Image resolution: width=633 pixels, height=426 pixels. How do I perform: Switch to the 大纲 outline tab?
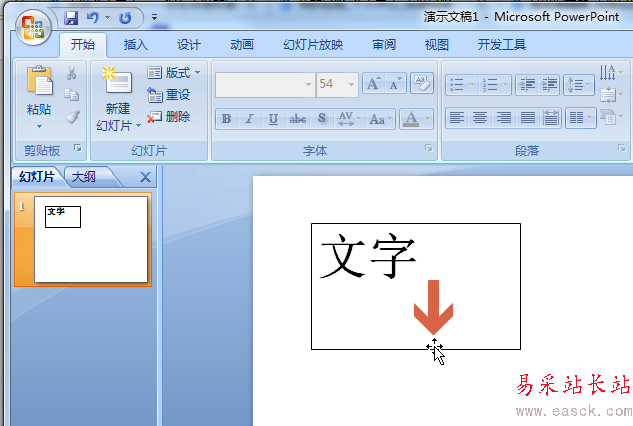pos(84,177)
